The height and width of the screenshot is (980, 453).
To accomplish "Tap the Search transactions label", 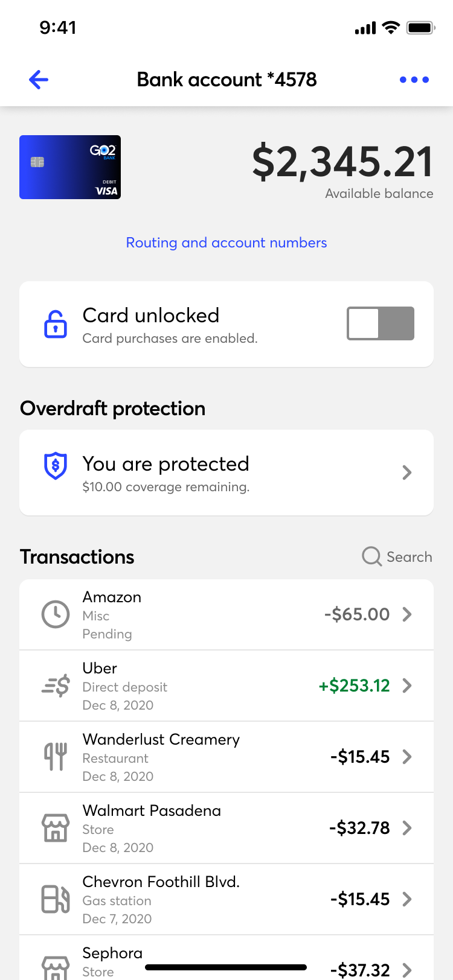I will coord(409,557).
